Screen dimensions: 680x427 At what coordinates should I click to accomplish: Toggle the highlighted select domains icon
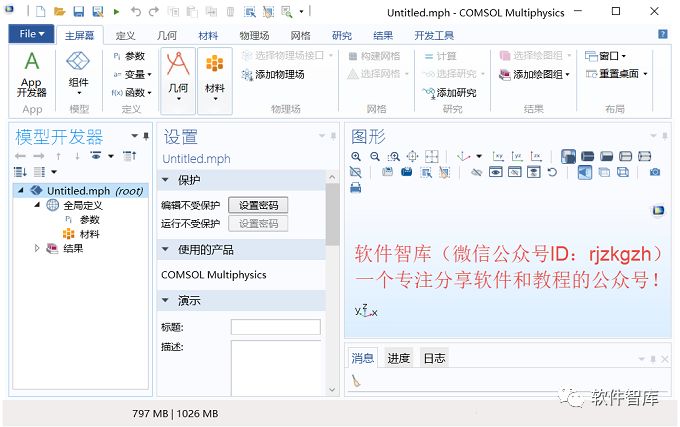tap(568, 156)
